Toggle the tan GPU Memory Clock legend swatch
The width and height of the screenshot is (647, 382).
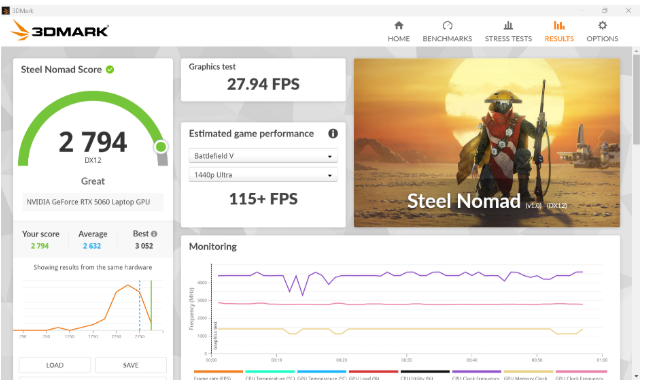[x=528, y=371]
